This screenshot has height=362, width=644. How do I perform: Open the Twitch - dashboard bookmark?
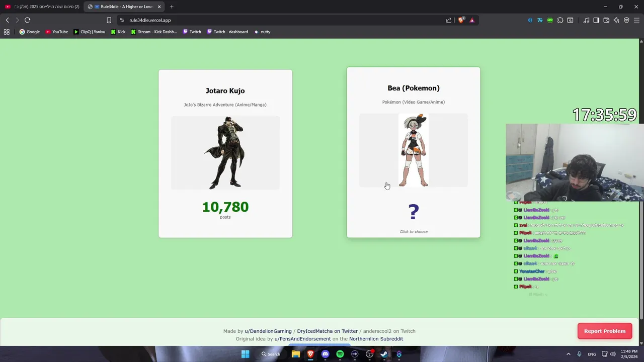tap(227, 32)
